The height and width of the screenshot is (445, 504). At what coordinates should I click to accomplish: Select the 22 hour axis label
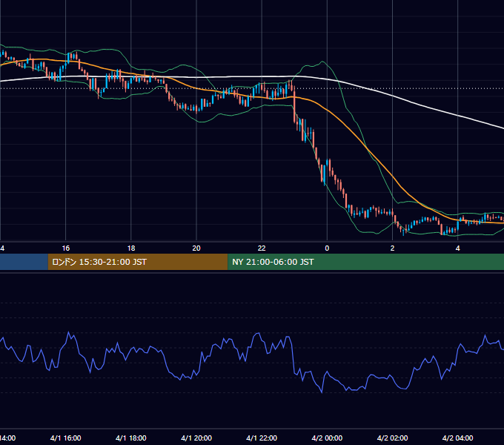coord(262,248)
